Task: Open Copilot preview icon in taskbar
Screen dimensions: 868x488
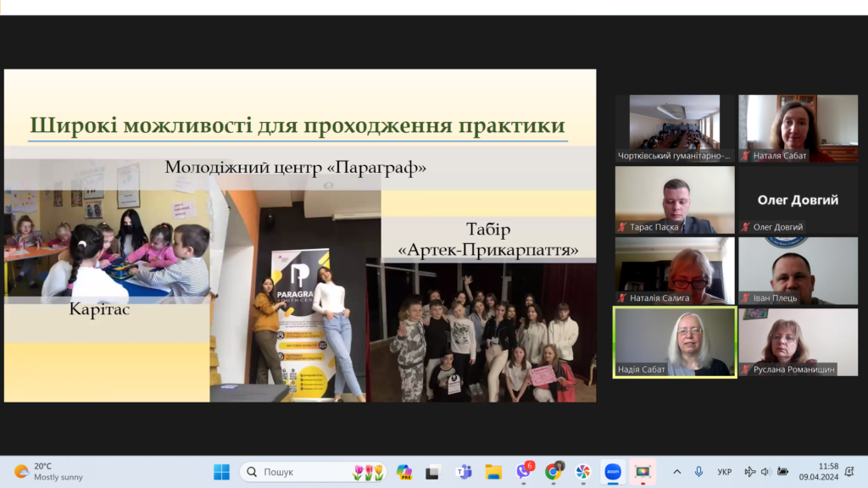Action: (x=404, y=472)
